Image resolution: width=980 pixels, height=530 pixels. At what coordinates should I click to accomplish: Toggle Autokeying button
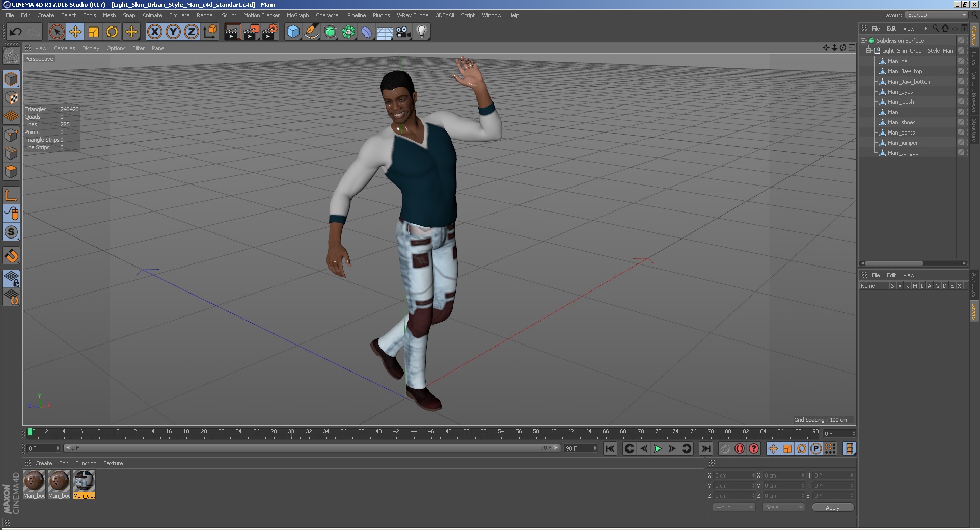pos(740,448)
